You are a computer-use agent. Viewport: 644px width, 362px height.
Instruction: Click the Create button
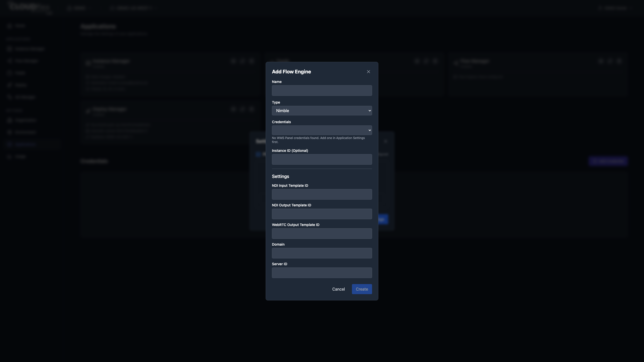point(362,289)
